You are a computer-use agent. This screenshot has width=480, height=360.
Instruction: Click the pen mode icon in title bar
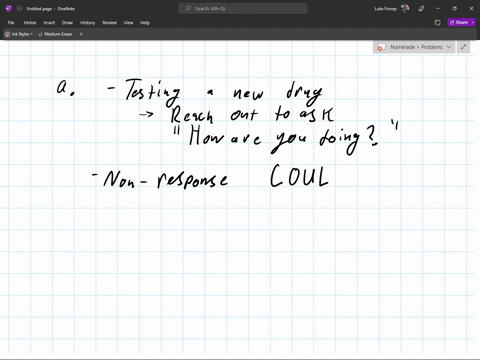tap(421, 9)
